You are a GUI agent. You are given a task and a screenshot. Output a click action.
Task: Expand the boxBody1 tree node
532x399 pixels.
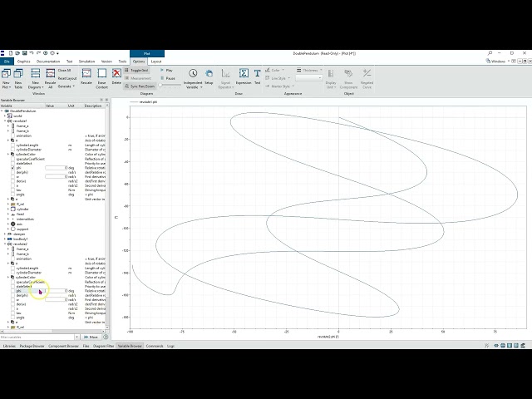5,239
